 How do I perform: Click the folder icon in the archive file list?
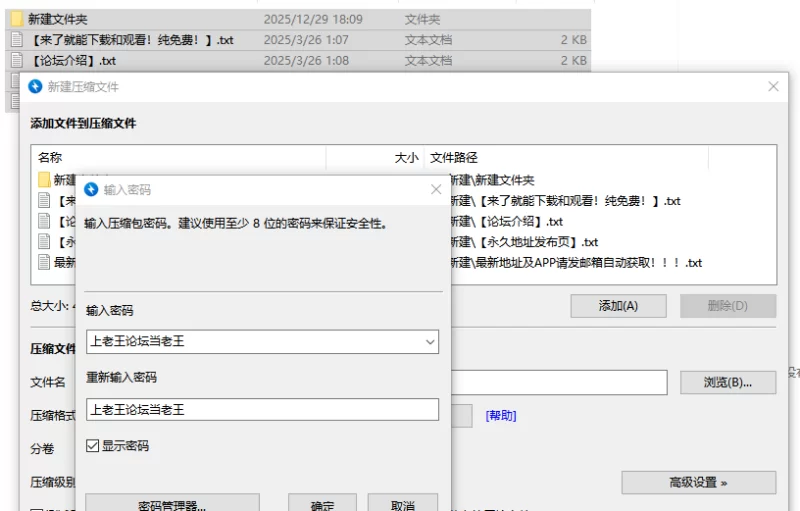tap(44, 180)
